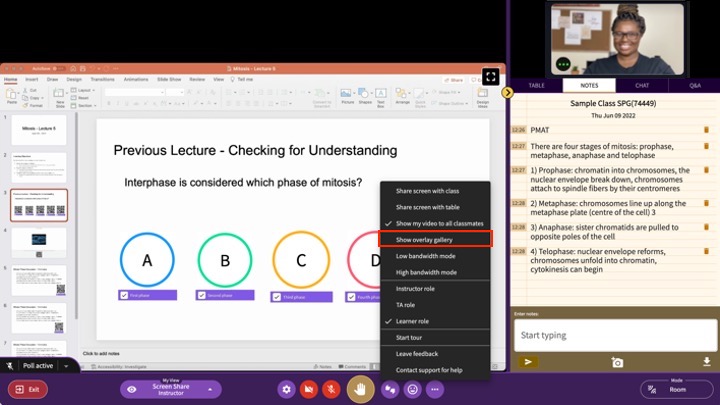This screenshot has width=720, height=405.
Task: Delete the PMAT note using its trash icon
Action: tap(706, 130)
